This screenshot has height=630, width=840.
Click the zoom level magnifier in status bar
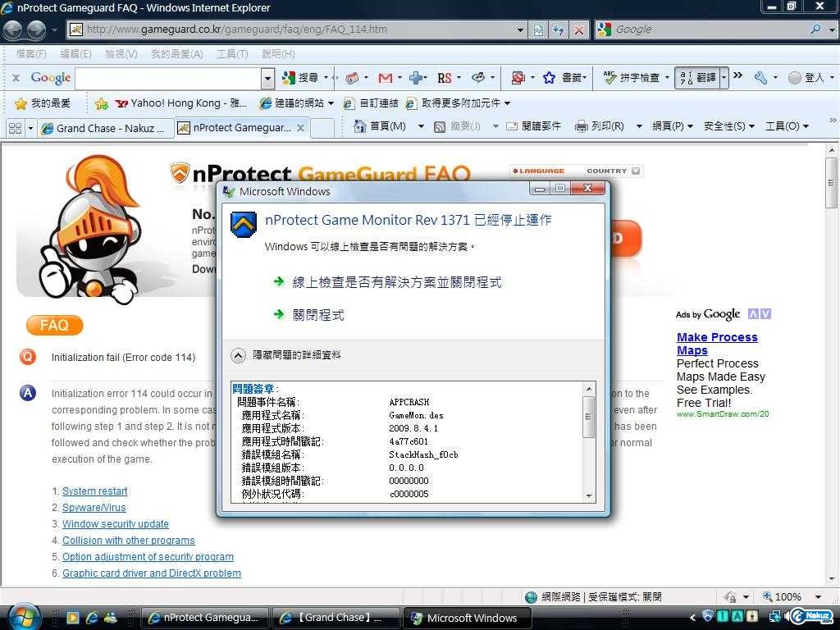click(x=768, y=597)
